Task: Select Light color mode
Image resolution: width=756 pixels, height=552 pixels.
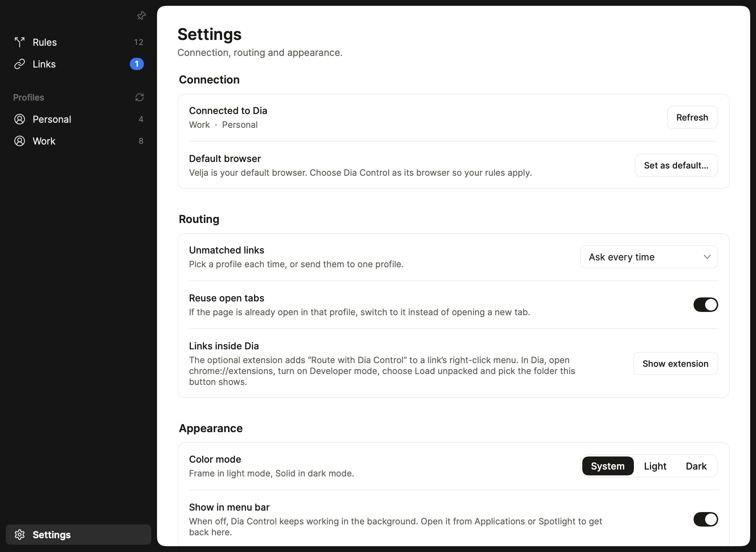Action: click(655, 466)
